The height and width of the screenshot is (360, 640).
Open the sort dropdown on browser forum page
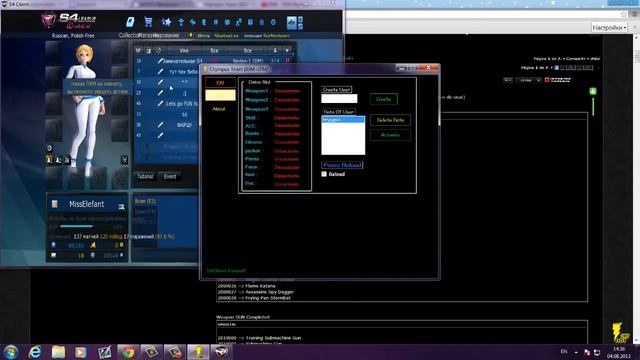pos(528,80)
